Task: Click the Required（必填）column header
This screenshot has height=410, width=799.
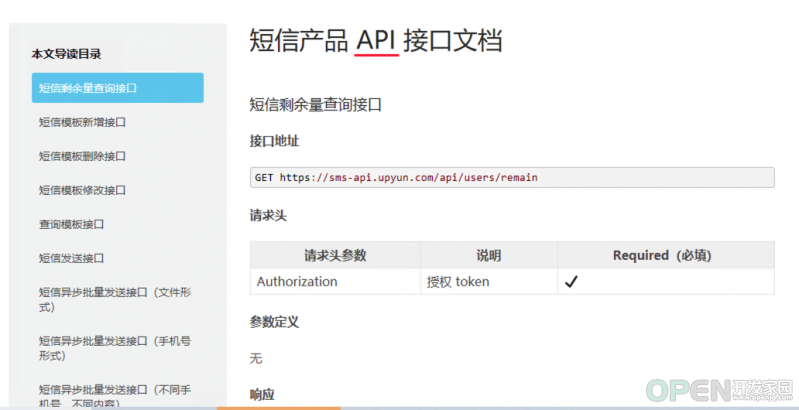Action: coord(666,255)
